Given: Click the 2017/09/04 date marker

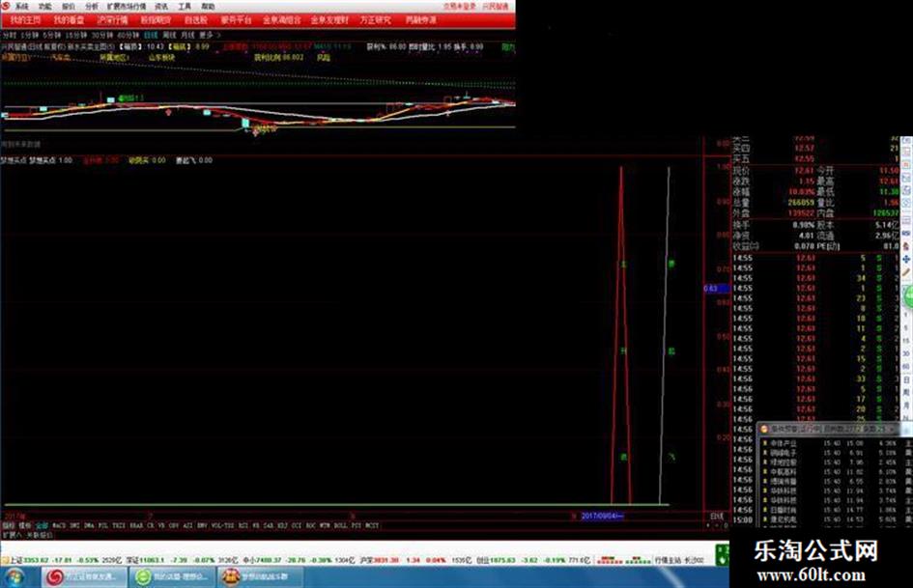Looking at the screenshot, I should pos(602,516).
